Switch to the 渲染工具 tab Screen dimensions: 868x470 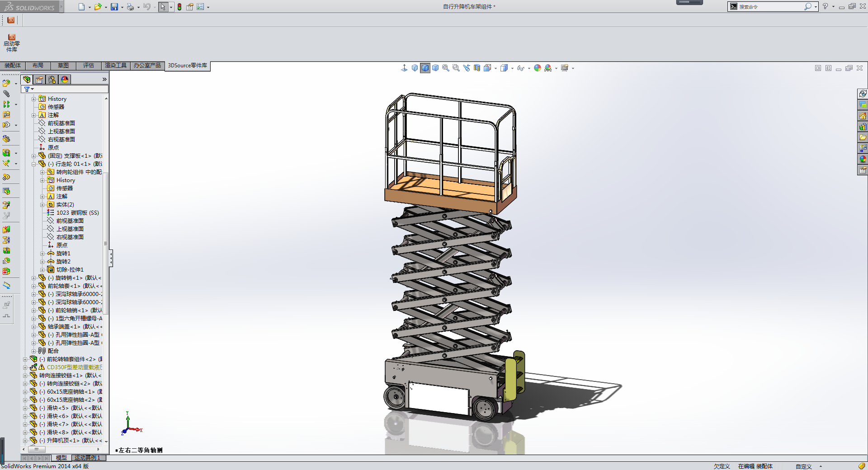[x=116, y=66]
